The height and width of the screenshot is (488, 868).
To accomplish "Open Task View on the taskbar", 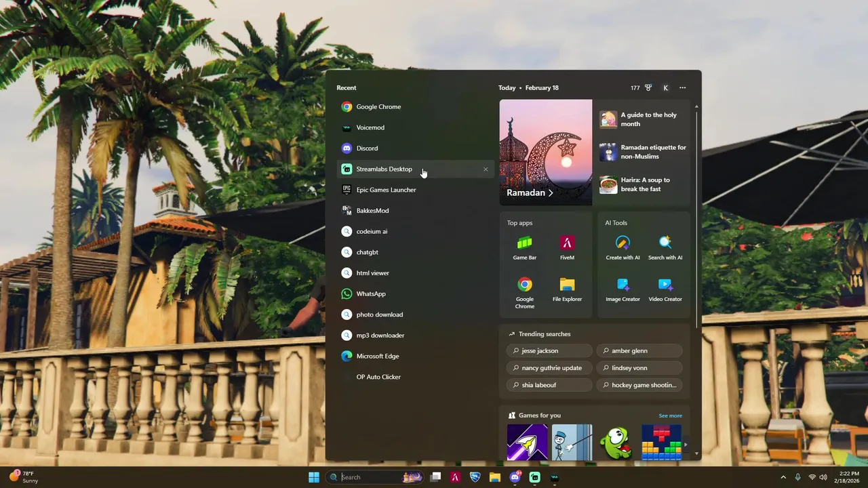I will pyautogui.click(x=436, y=477).
